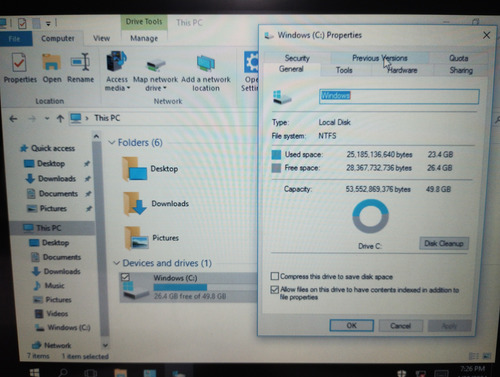Click the Properties ribbon icon
This screenshot has width=500, height=377.
tap(19, 62)
